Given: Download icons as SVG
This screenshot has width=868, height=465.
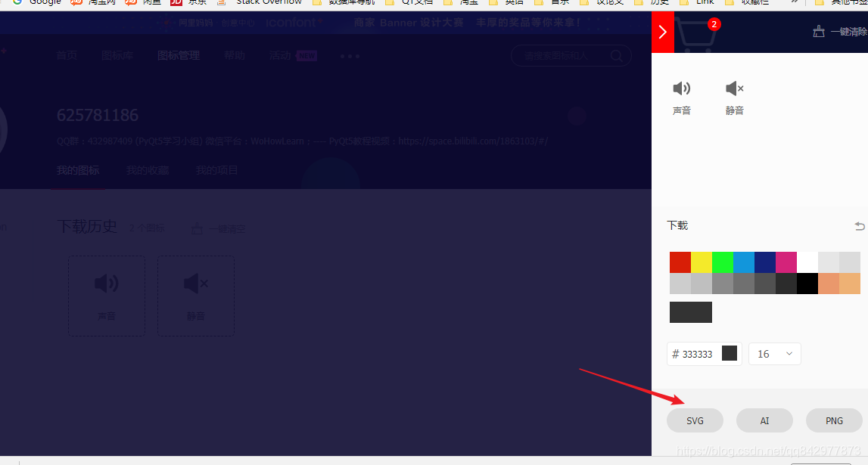Looking at the screenshot, I should tap(695, 420).
